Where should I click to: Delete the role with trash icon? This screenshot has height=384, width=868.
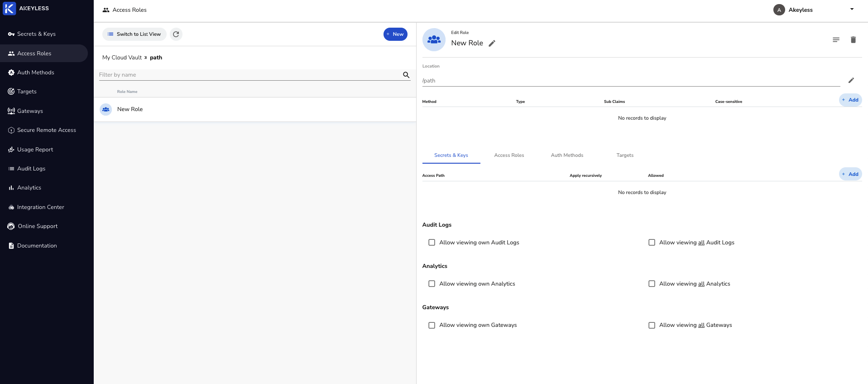853,40
